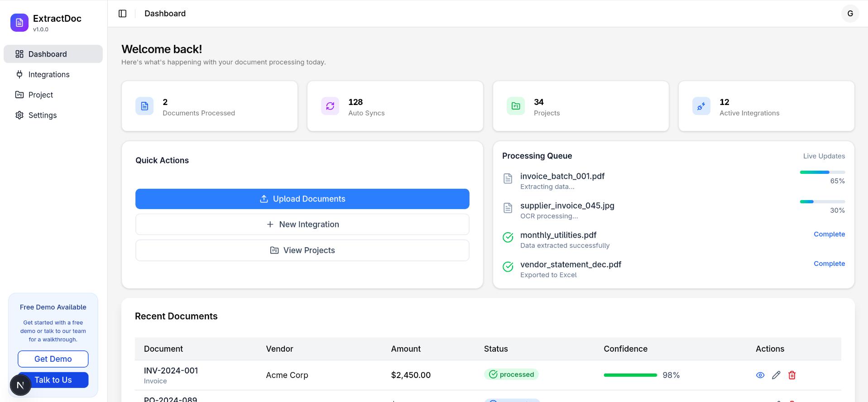Click the round N badge icon
Viewport: 868px width, 402px height.
tap(20, 385)
